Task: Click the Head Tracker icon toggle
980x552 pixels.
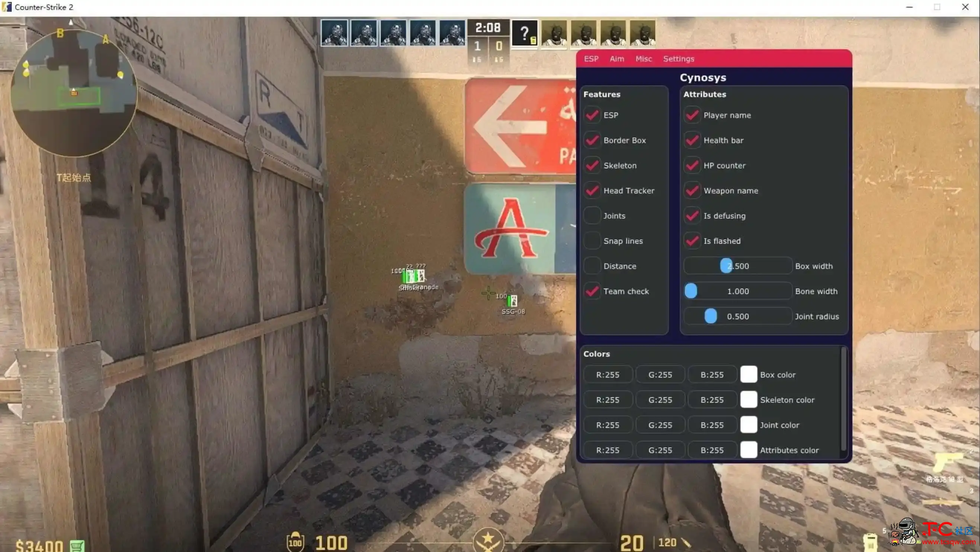Action: pos(591,190)
